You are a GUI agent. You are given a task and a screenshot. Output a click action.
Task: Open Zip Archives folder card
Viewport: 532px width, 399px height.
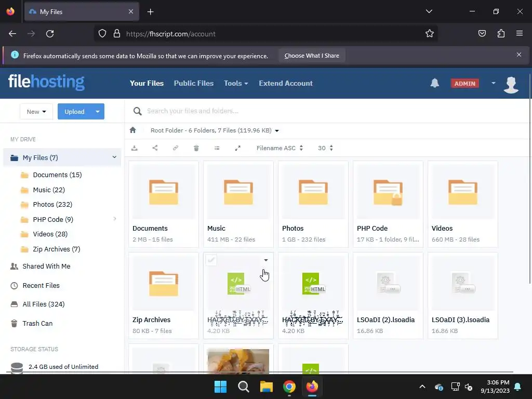(x=164, y=296)
